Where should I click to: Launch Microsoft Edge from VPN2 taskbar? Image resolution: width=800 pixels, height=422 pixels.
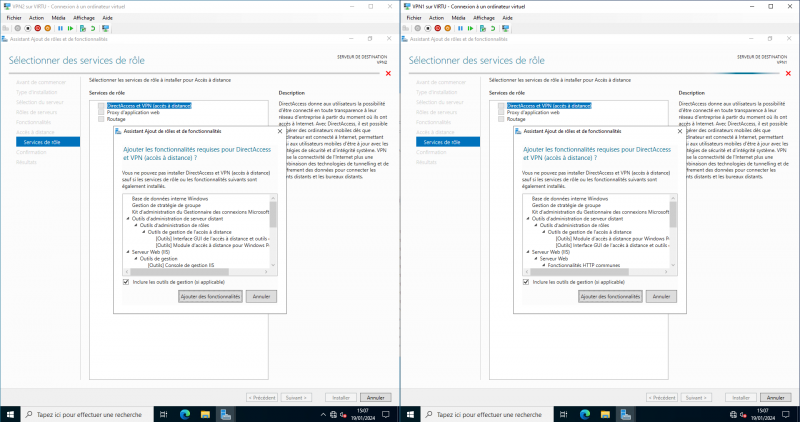(x=185, y=414)
